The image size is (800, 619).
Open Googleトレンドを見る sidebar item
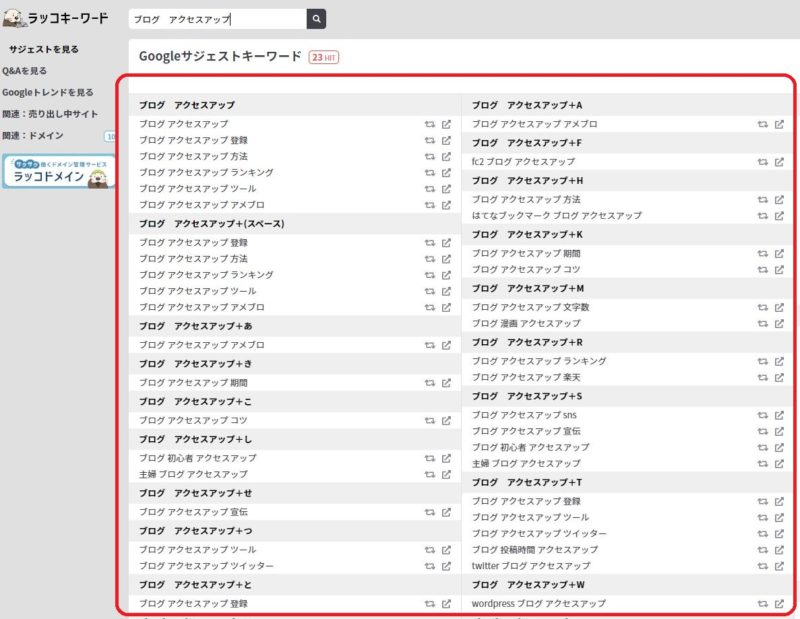coord(54,92)
